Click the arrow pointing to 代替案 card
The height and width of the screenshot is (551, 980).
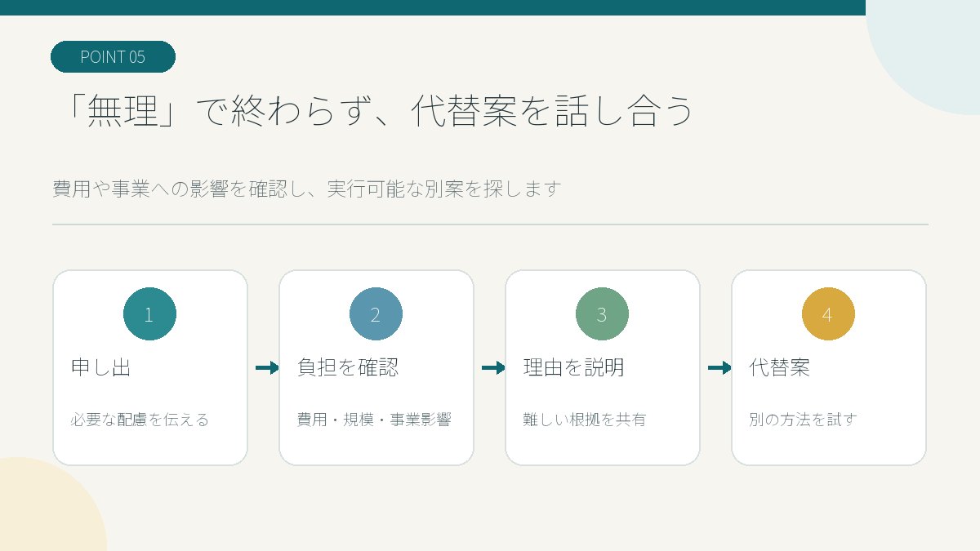[719, 368]
